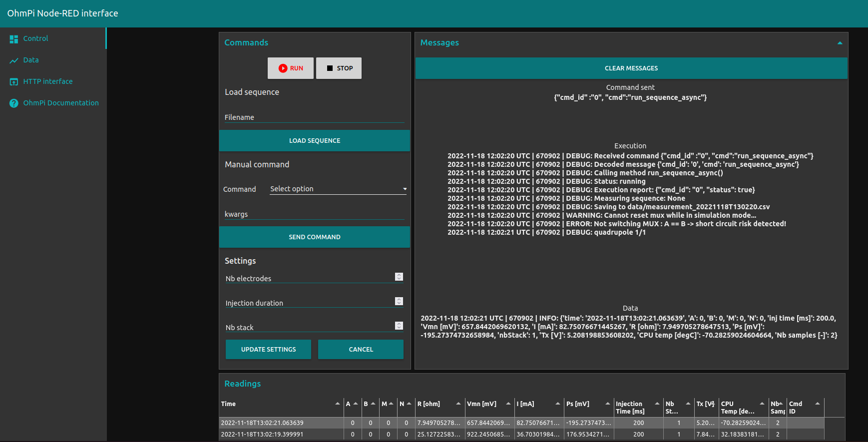Sort readings by R [ohm] column arrow
Viewport: 868px width, 442px height.
[458, 404]
